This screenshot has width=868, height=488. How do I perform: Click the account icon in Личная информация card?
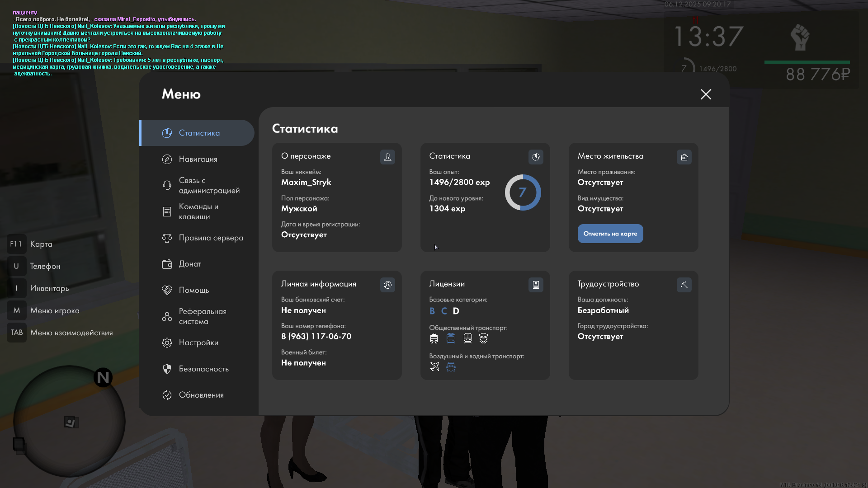pyautogui.click(x=387, y=285)
